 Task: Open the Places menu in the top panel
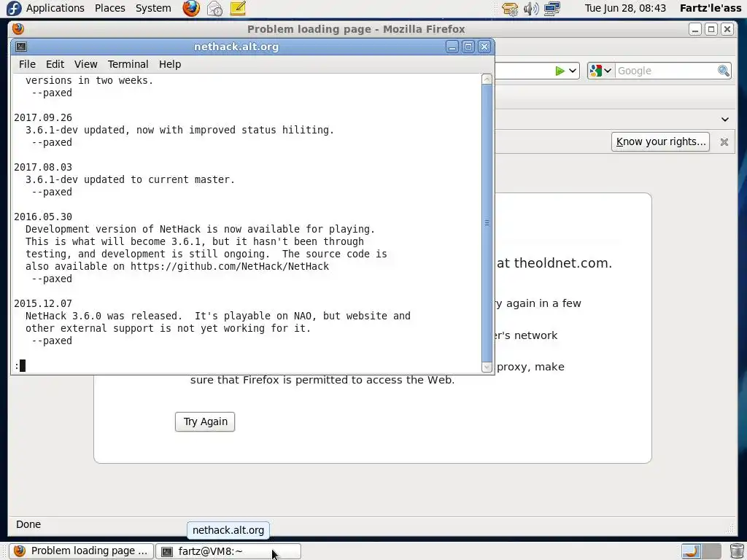109,8
